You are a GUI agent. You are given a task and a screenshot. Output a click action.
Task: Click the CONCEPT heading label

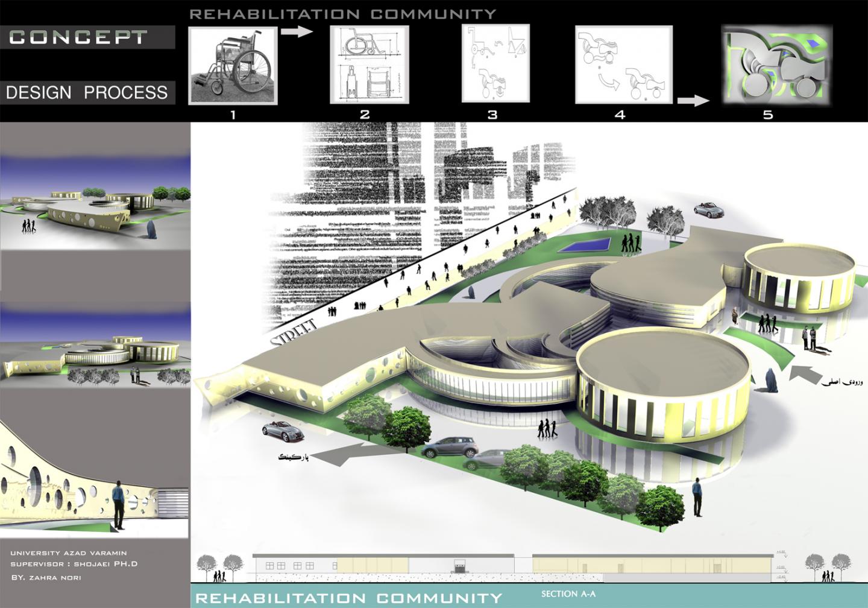78,37
